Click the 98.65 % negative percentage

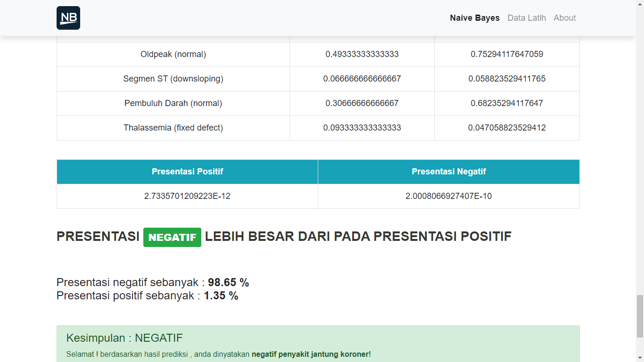point(228,282)
